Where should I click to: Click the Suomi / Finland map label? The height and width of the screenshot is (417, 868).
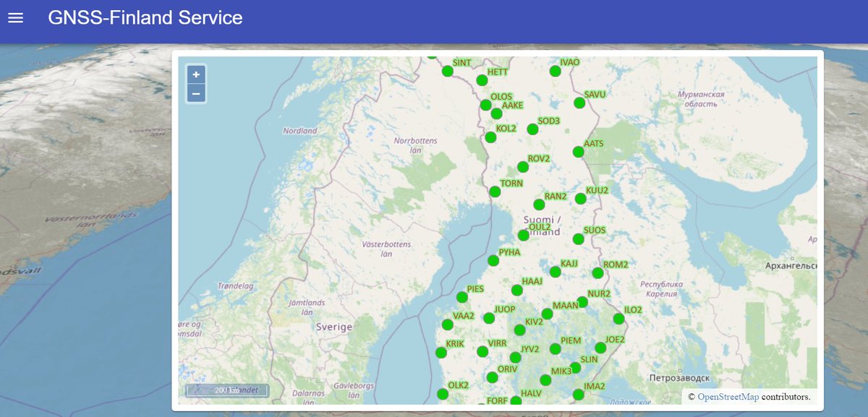click(541, 225)
